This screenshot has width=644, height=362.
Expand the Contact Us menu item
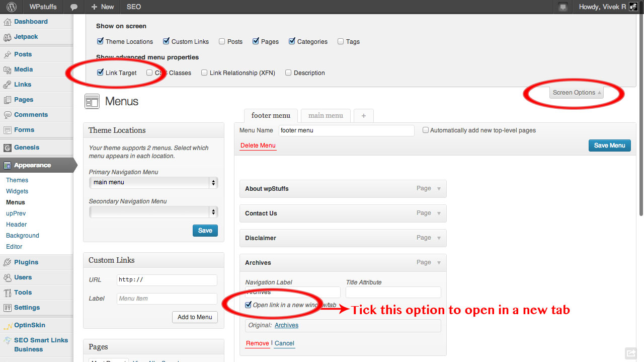pyautogui.click(x=439, y=213)
